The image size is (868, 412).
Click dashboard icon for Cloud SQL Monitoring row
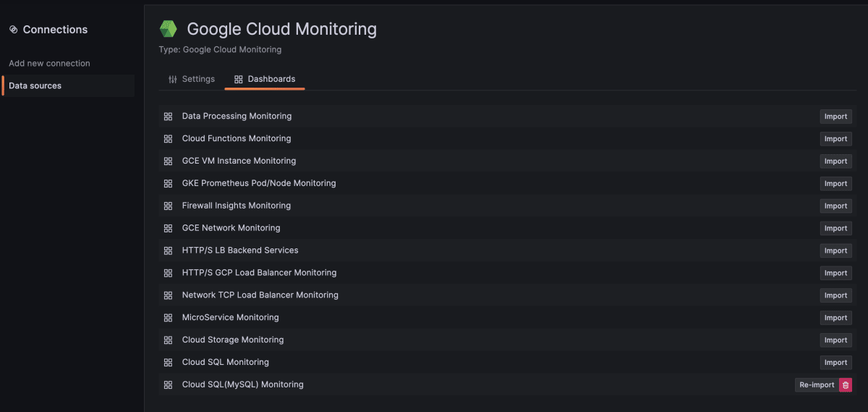pyautogui.click(x=168, y=362)
